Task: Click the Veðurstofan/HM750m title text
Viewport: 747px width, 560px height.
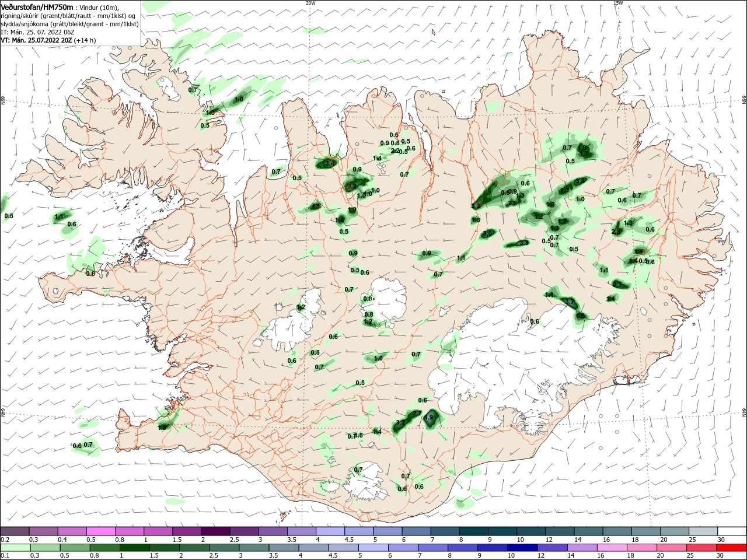Action: 37,7
